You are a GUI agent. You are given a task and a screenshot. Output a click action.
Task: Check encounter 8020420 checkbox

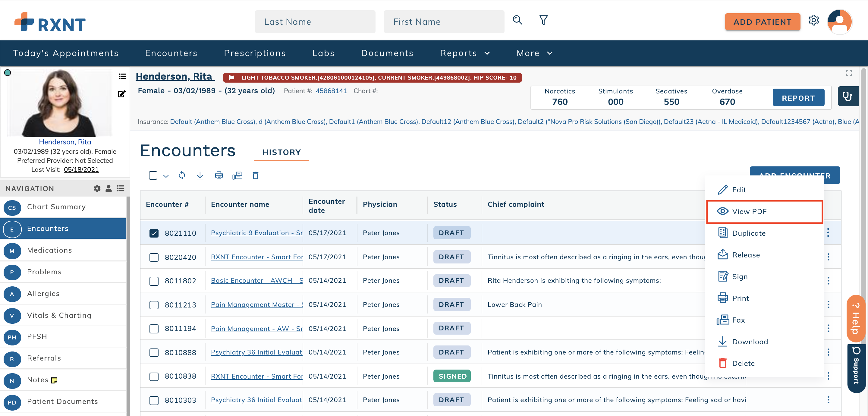pyautogui.click(x=154, y=257)
